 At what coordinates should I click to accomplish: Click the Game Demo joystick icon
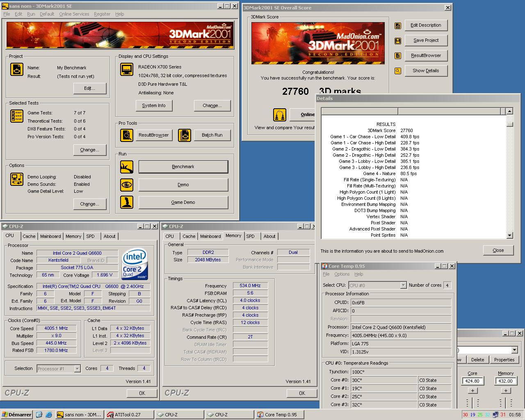tap(127, 202)
